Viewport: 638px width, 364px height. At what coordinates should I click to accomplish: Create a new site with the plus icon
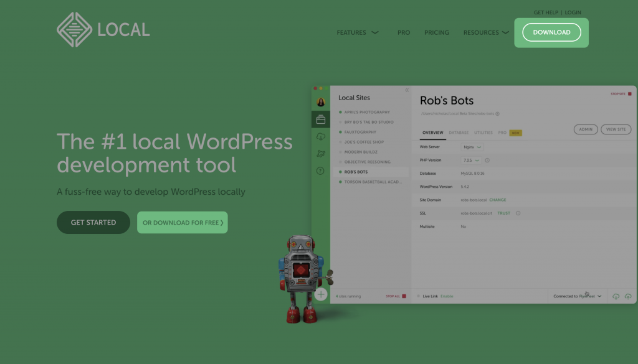(321, 294)
